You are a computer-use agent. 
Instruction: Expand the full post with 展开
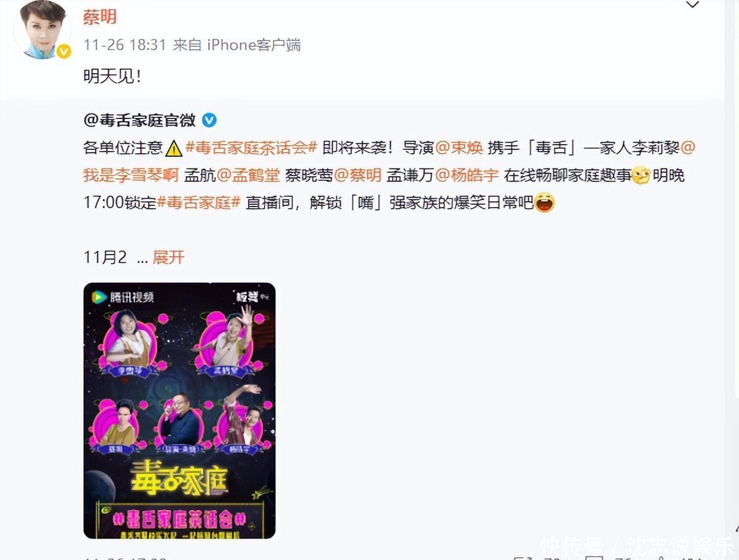click(168, 257)
